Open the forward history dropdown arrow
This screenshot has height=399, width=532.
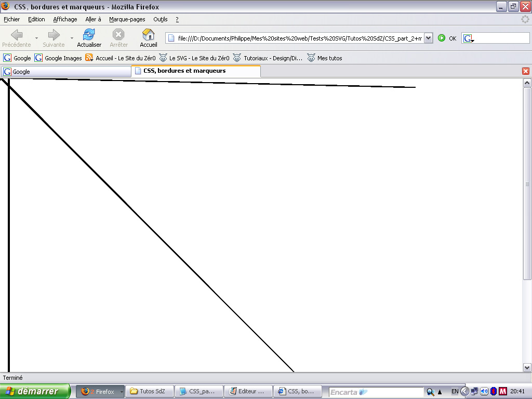pyautogui.click(x=72, y=38)
